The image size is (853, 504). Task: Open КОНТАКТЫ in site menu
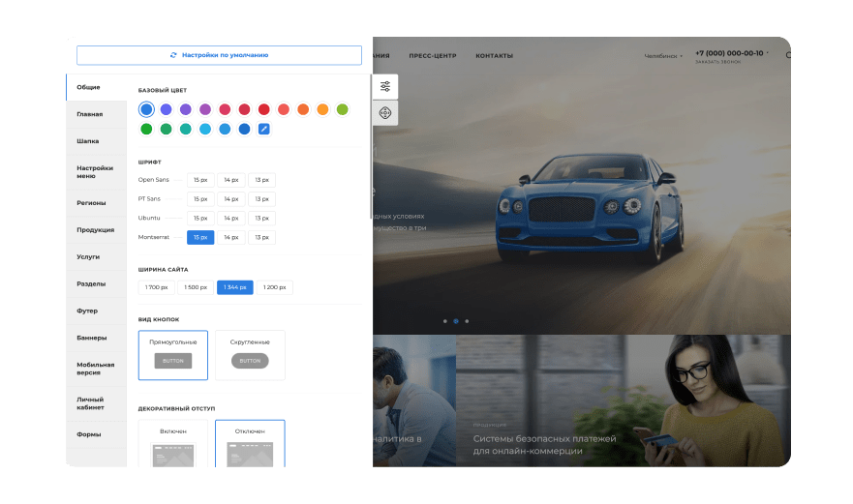495,56
